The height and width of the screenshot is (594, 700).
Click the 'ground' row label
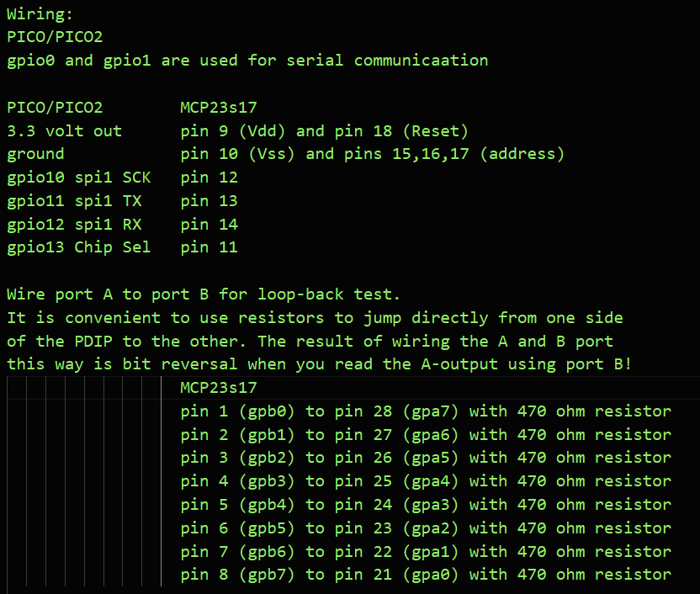tap(35, 155)
